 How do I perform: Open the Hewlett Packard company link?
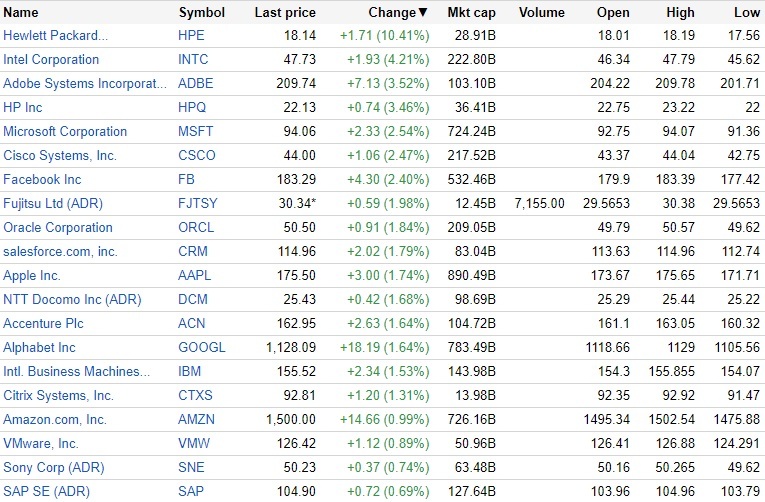tap(55, 36)
